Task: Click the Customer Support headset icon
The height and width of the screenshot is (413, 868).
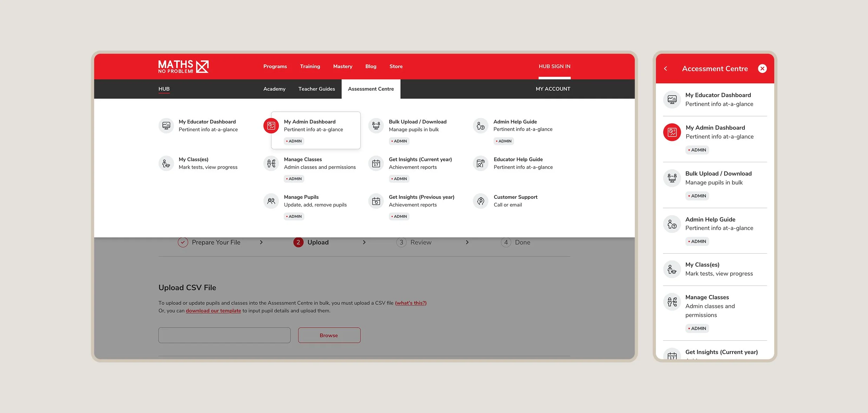Action: [x=481, y=201]
